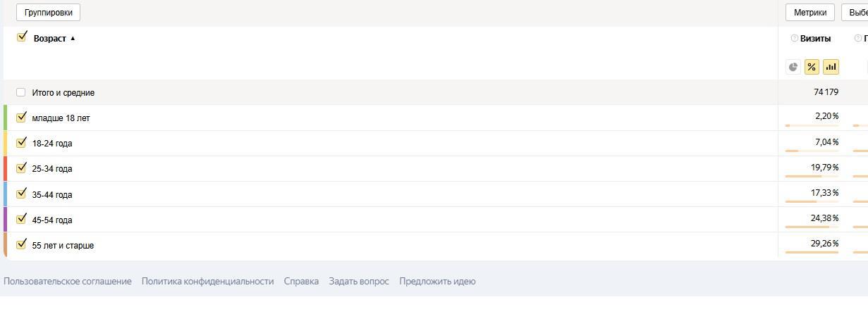Check the Итого и средние checkbox
Viewport: 868px width, 314px height.
tap(21, 92)
